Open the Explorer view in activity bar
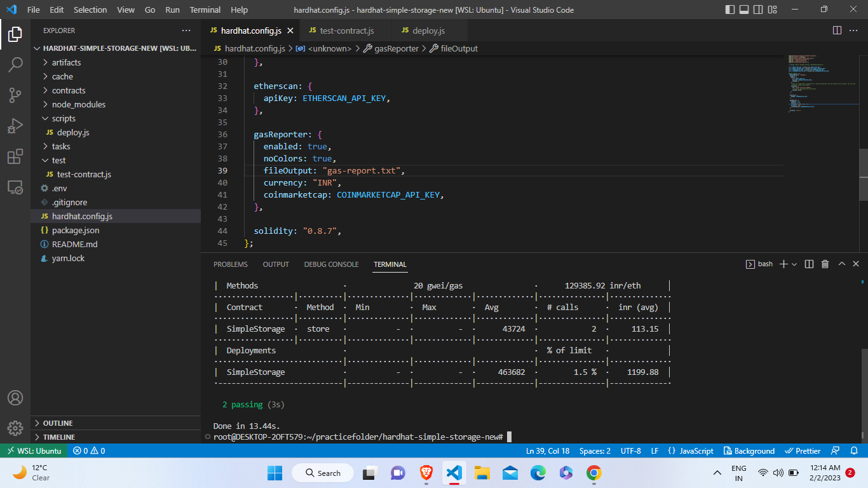This screenshot has width=868, height=488. click(15, 34)
